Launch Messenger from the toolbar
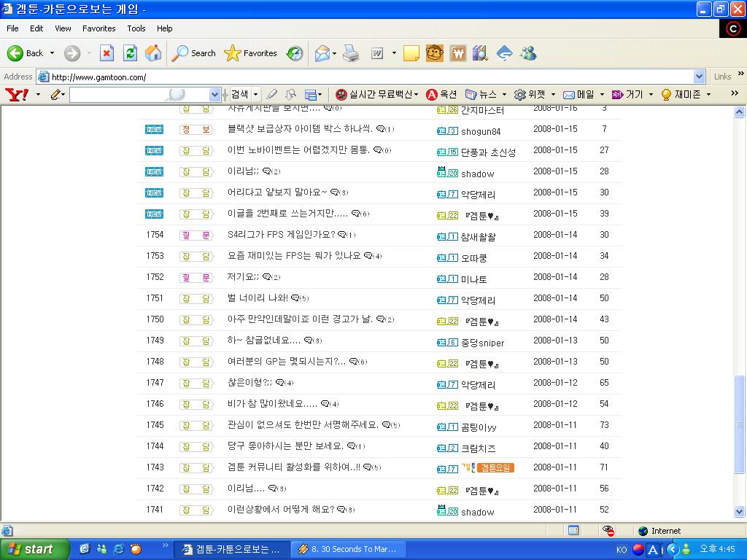747x560 pixels. tap(528, 53)
